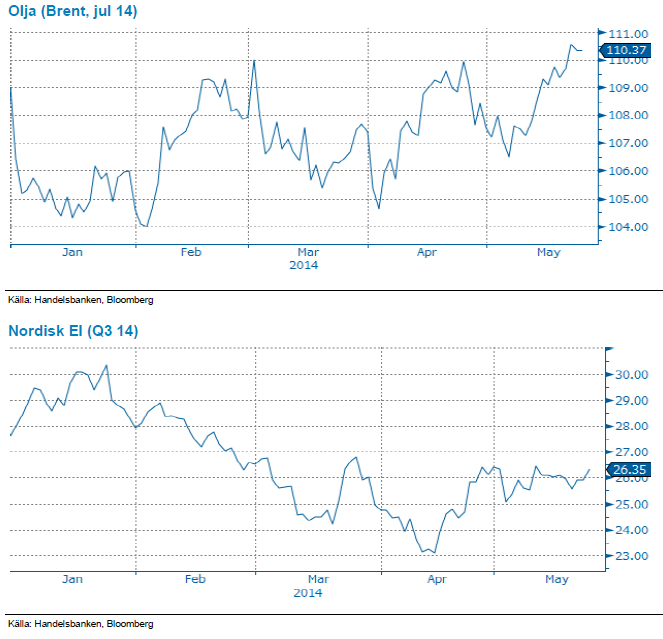Click the 30.00 tick on the Nordisk El axis
The height and width of the screenshot is (639, 663).
tap(632, 375)
